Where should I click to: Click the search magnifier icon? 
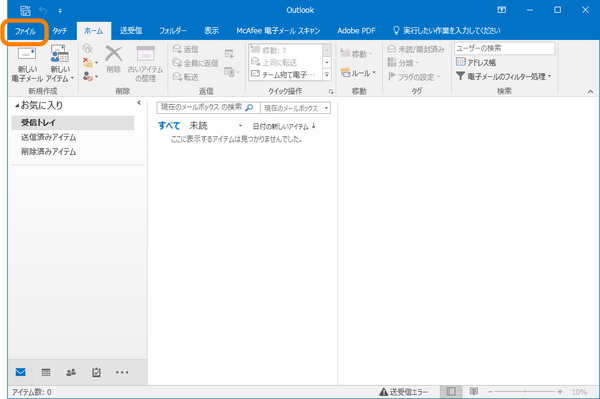(249, 107)
